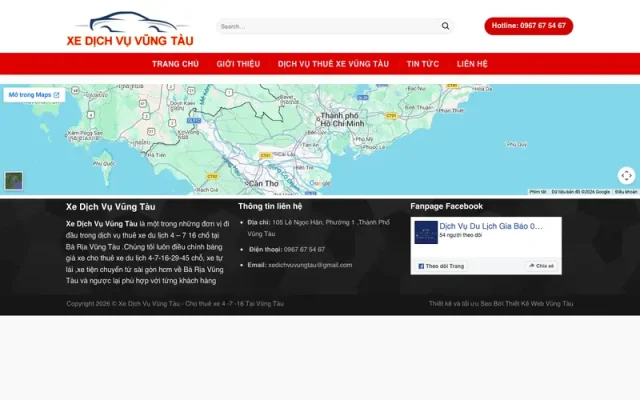The width and height of the screenshot is (640, 400).
Task: Open Dịch Vụ Thuê Xe Vũng Tàu menu
Action: pos(333,64)
